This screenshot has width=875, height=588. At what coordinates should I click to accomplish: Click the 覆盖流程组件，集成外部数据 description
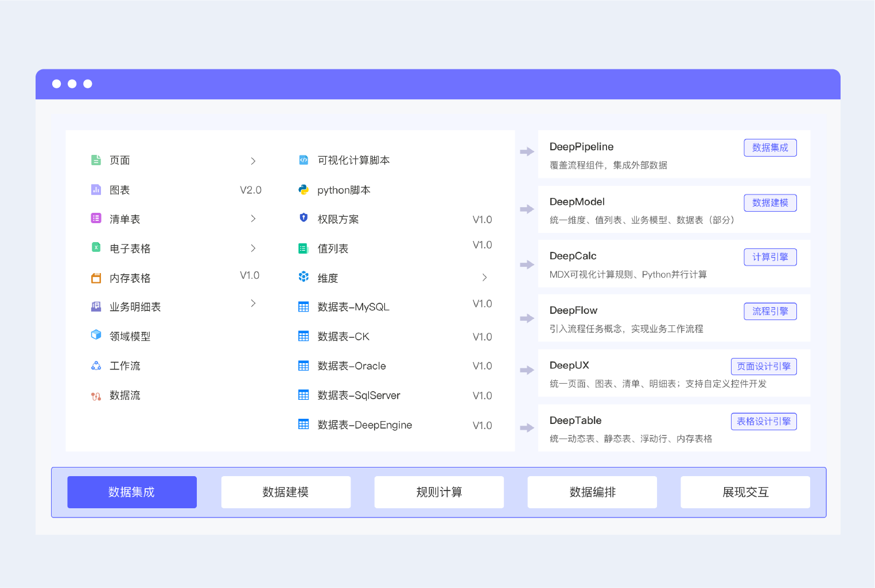tap(608, 165)
